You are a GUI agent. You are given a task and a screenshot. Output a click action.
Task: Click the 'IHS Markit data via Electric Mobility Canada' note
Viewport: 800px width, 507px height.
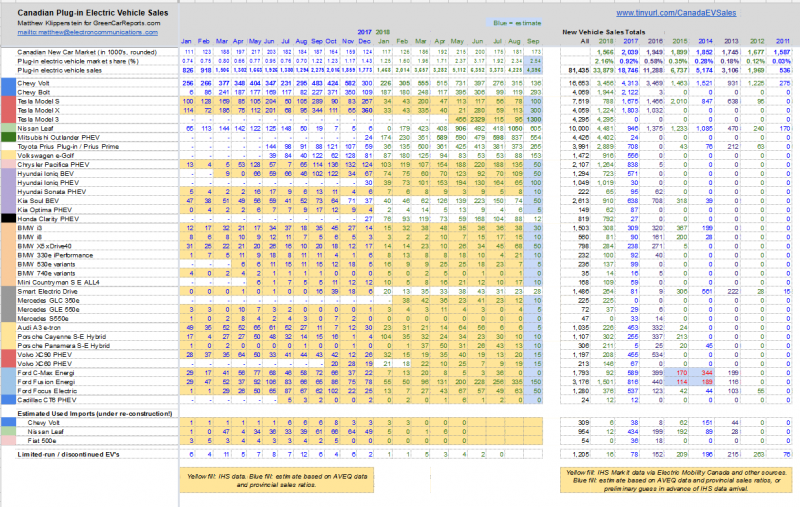(676, 480)
